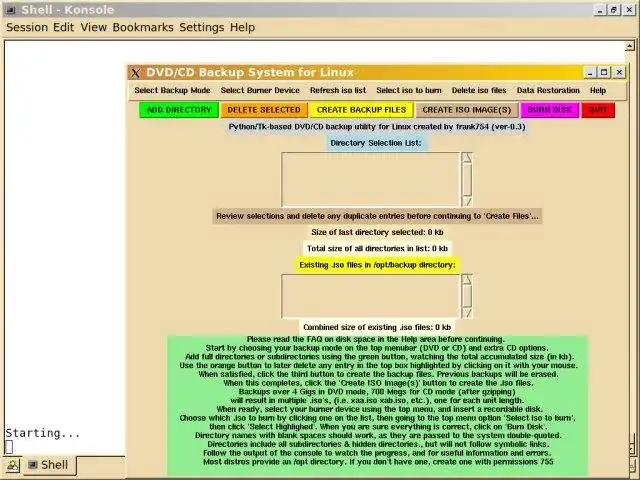Image resolution: width=640 pixels, height=480 pixels.
Task: Click 'Size of last directory selected: 0 kb'
Action: point(377,232)
